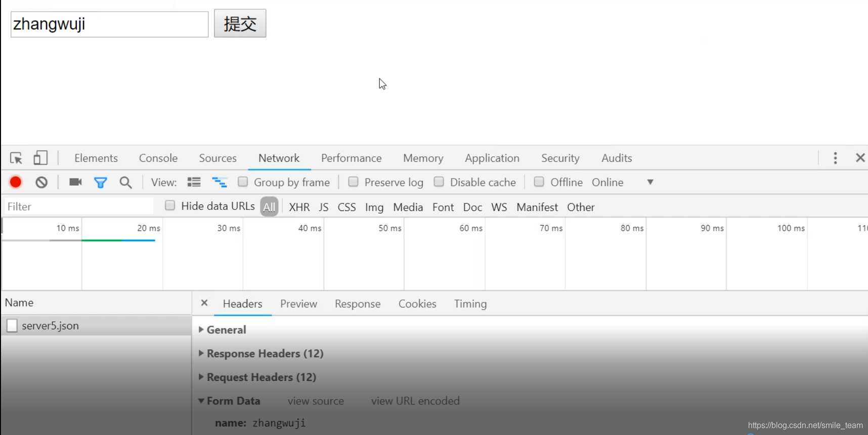Image resolution: width=868 pixels, height=435 pixels.
Task: Open the Response detail tab
Action: coord(358,303)
